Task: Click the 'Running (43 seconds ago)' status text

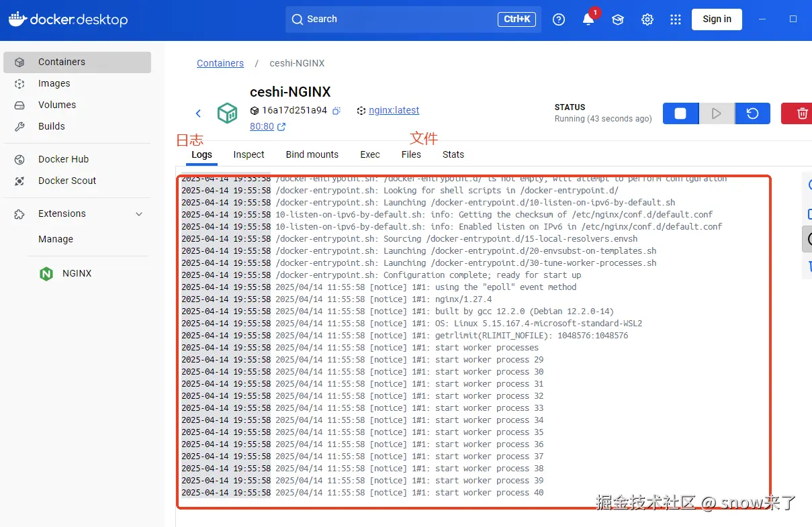Action: tap(603, 119)
